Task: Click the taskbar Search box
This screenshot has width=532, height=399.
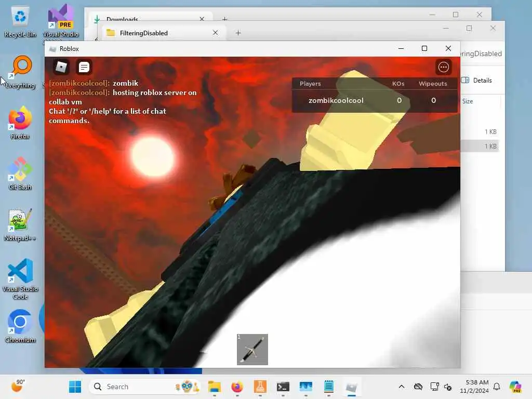Action: pos(145,387)
